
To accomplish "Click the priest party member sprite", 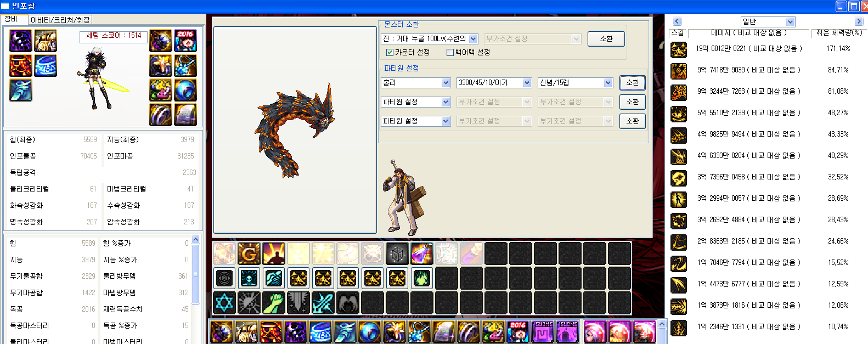I will [x=404, y=199].
